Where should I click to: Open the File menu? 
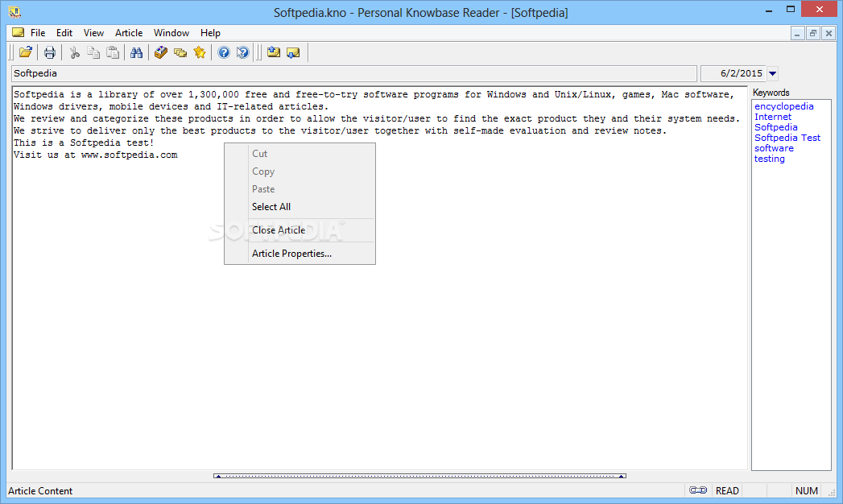coord(38,33)
